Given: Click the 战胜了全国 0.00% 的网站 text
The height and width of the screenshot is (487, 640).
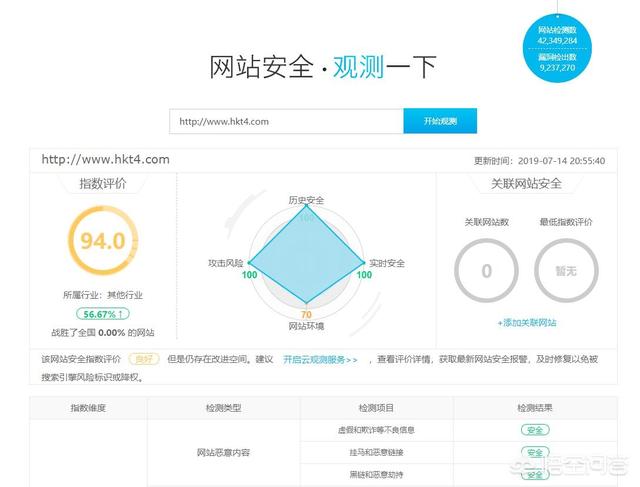Looking at the screenshot, I should tap(103, 333).
